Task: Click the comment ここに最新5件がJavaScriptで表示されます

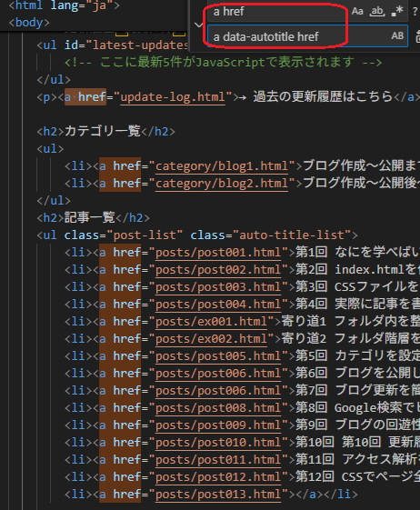Action: point(223,62)
